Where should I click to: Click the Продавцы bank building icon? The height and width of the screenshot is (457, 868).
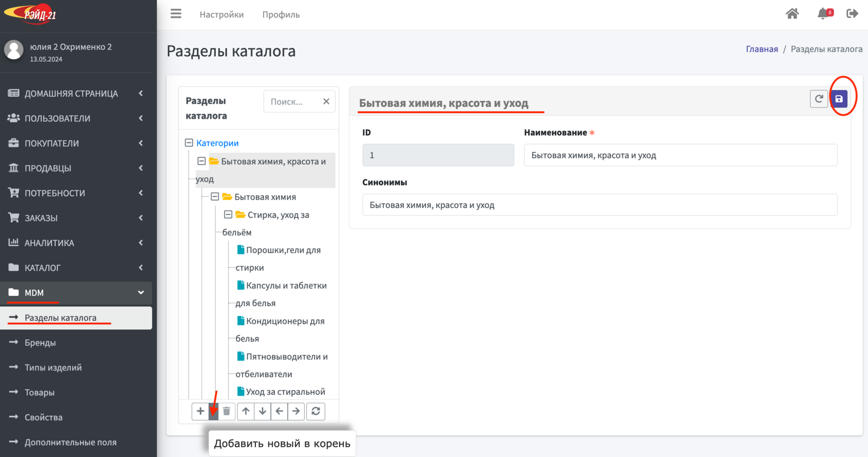13,168
